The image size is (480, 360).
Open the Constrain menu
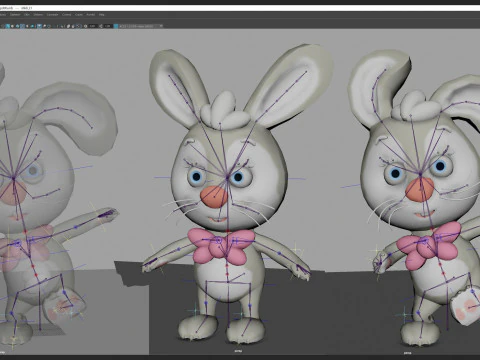pos(52,15)
